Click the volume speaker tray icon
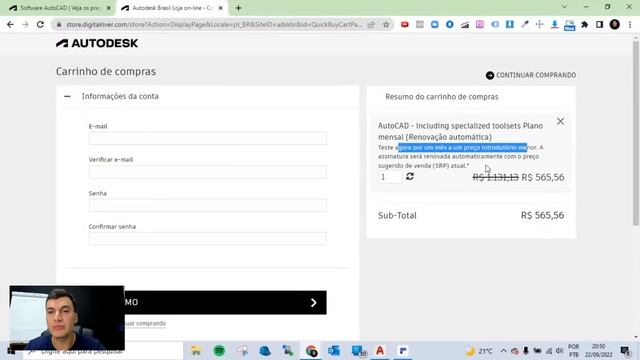The image size is (640, 360). coord(560,351)
